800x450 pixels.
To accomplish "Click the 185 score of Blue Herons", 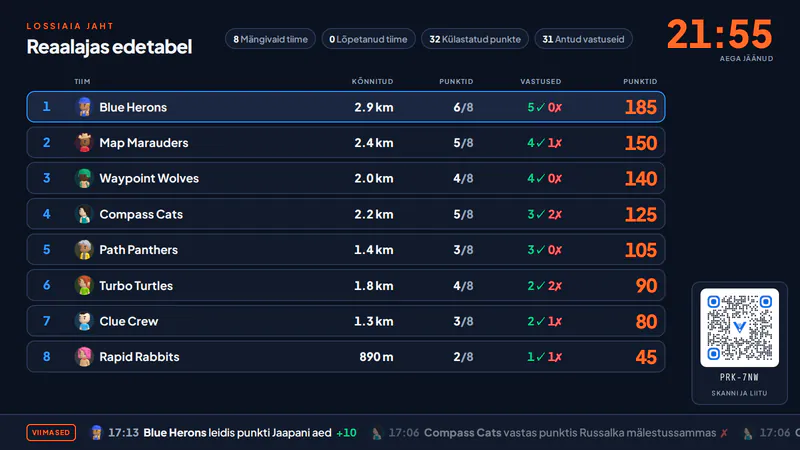I will tap(641, 107).
